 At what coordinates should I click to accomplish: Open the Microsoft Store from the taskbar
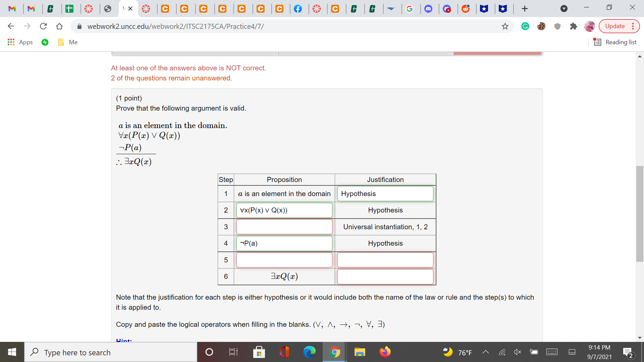(x=259, y=352)
